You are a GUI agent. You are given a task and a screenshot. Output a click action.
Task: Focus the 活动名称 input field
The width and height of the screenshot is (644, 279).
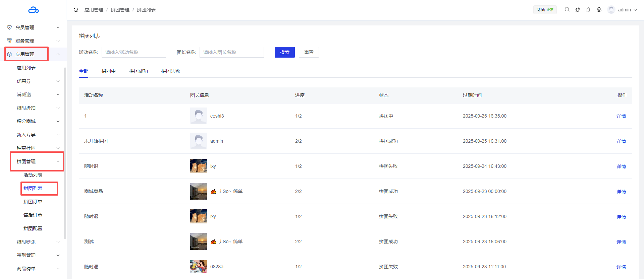pos(133,52)
